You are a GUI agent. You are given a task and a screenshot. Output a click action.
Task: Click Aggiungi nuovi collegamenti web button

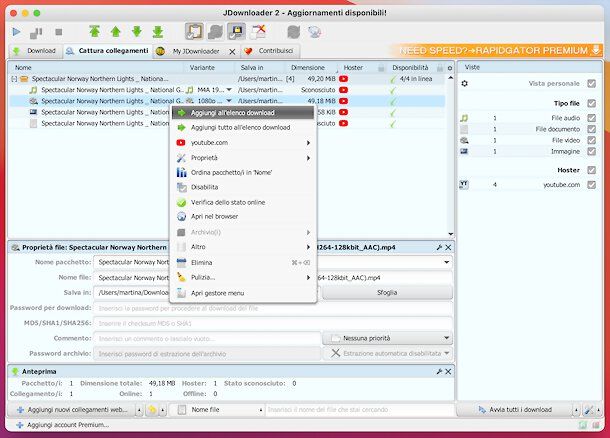point(72,410)
